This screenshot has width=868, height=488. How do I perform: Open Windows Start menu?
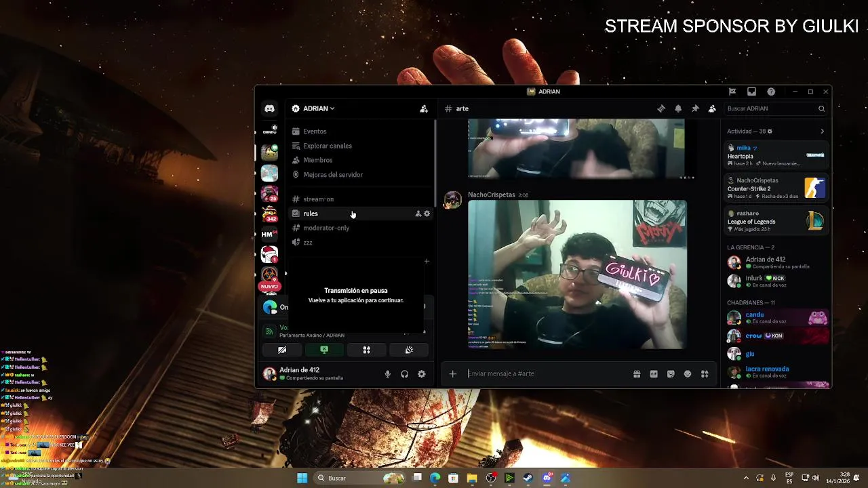(x=302, y=478)
